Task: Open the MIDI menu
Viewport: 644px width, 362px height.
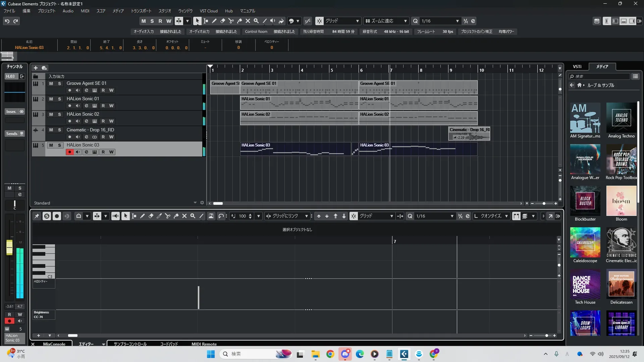Action: click(85, 11)
